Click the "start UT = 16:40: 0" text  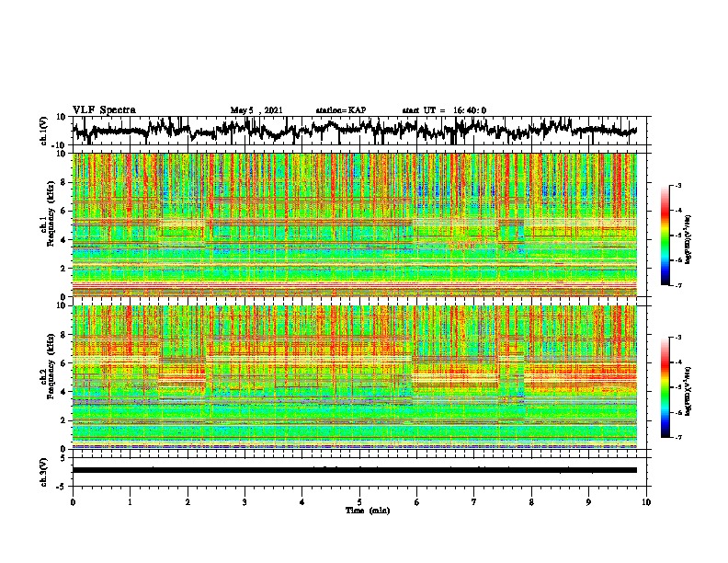click(x=444, y=110)
